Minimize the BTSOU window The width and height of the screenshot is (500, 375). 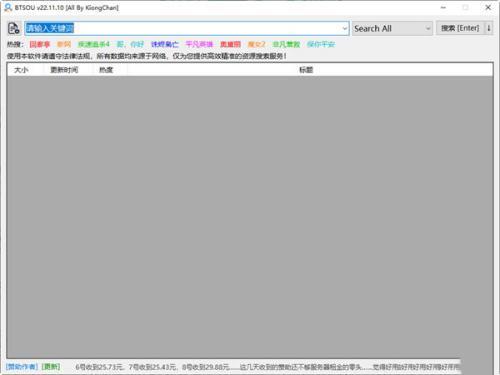(443, 7)
